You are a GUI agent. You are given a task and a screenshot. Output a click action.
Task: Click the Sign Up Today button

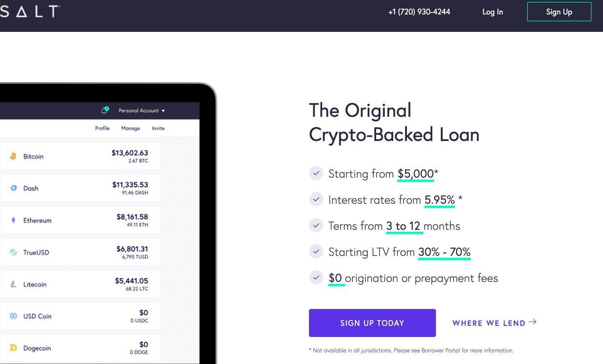coord(372,323)
